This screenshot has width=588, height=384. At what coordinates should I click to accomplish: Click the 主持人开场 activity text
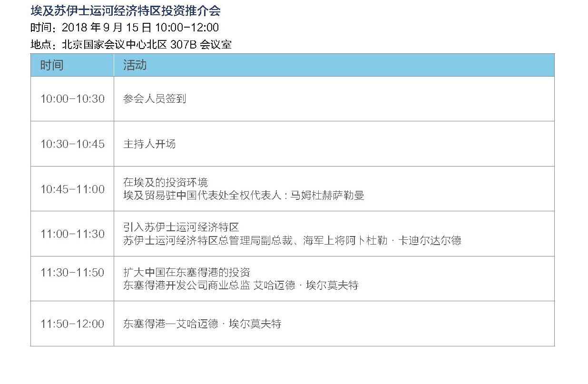149,144
